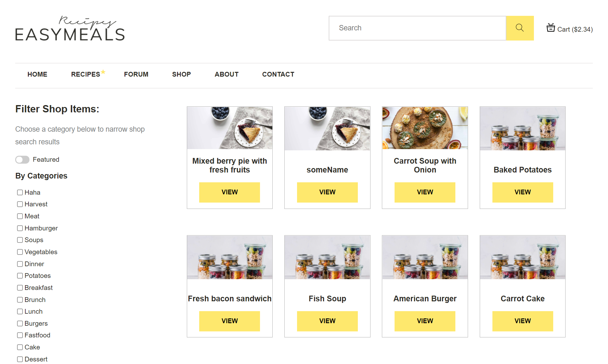The image size is (608, 364).
Task: Click the Fresh bacon sandwich image
Action: coord(229,257)
